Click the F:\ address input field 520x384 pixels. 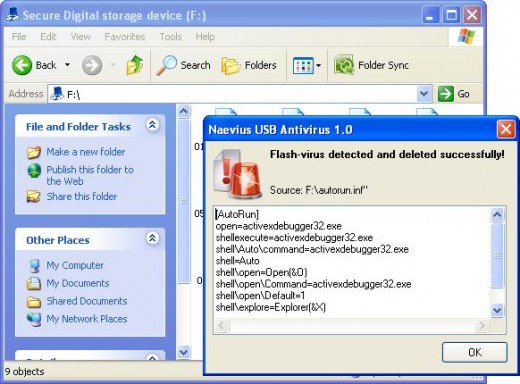pos(241,94)
